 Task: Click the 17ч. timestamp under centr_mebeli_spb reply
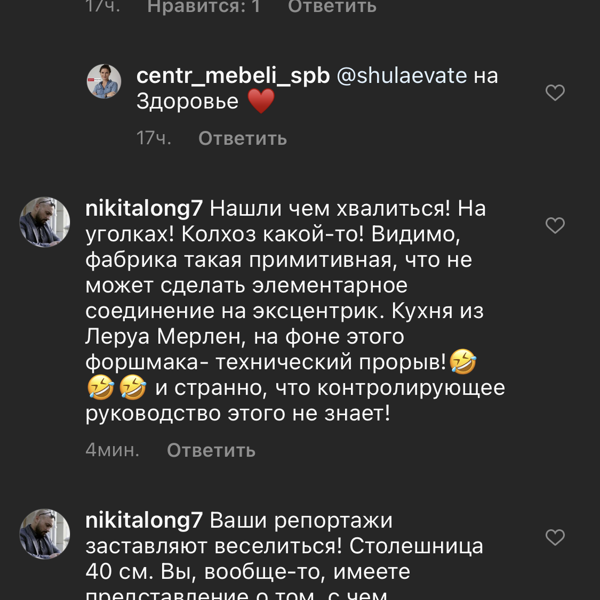(x=154, y=138)
